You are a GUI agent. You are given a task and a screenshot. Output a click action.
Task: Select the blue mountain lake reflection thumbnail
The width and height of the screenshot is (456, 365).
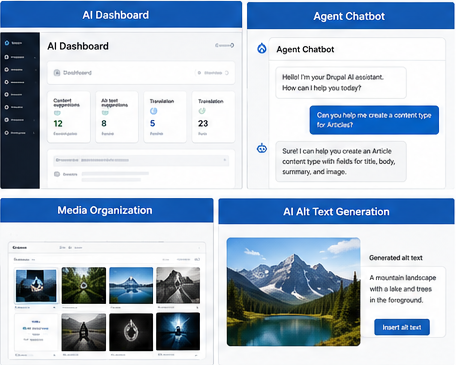coord(131,285)
